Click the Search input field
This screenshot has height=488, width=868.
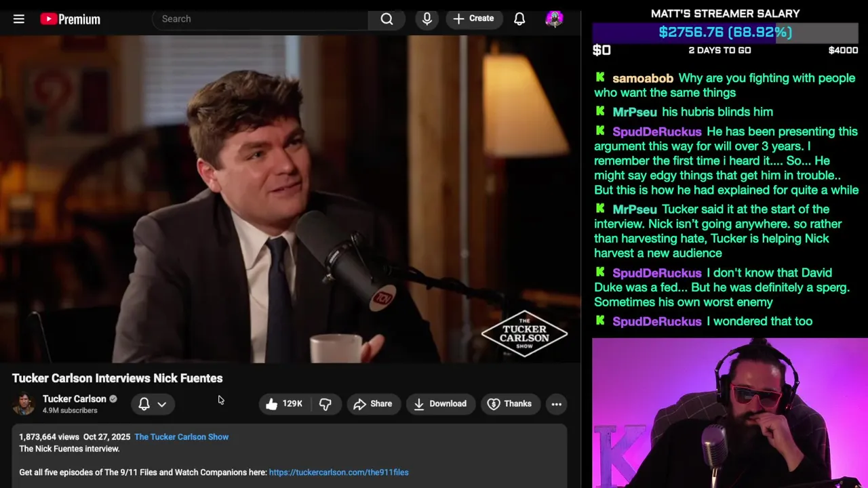click(x=260, y=19)
